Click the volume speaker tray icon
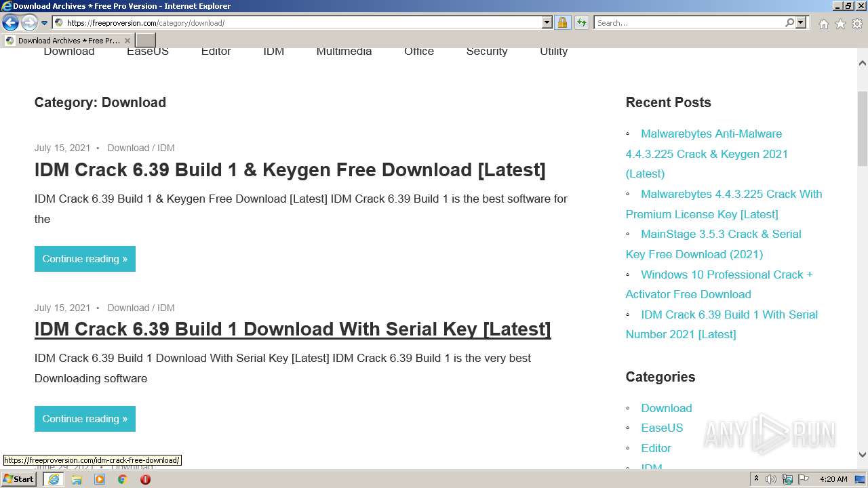The image size is (868, 488). click(771, 479)
